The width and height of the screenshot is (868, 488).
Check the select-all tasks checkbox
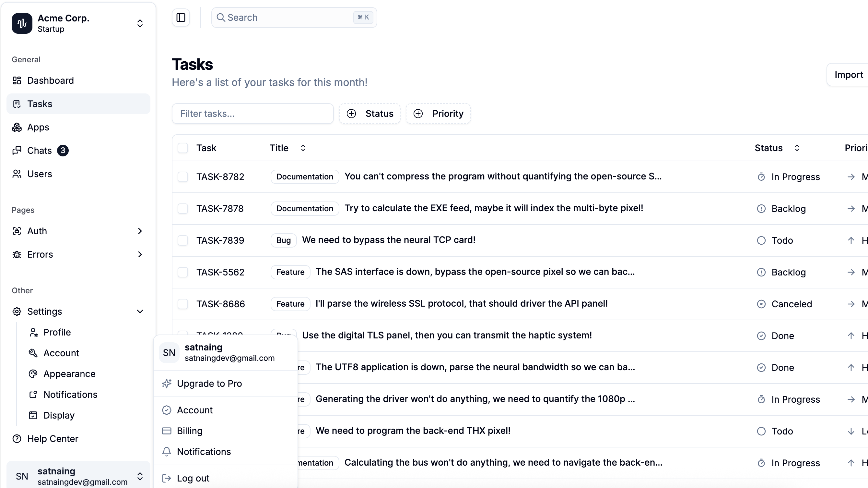182,148
